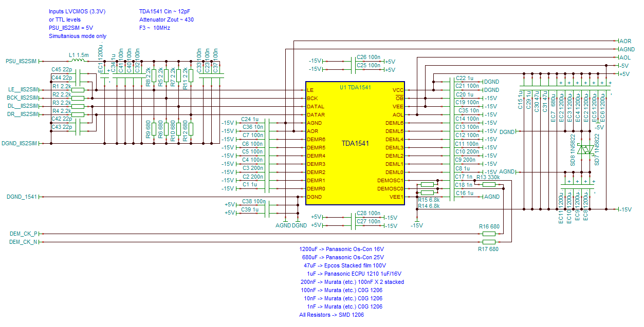Click the 'Simultanious mode only' note
644x327 pixels.
click(78, 36)
